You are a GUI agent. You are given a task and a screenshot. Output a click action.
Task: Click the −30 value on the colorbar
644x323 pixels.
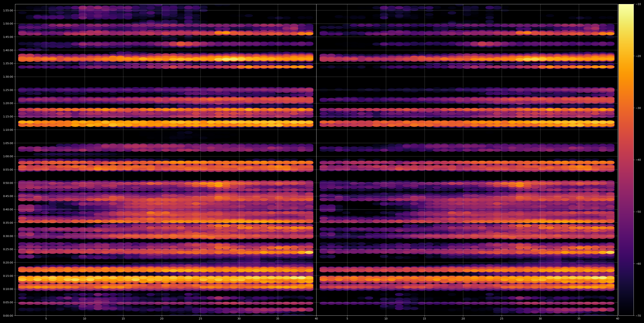tap(638, 108)
